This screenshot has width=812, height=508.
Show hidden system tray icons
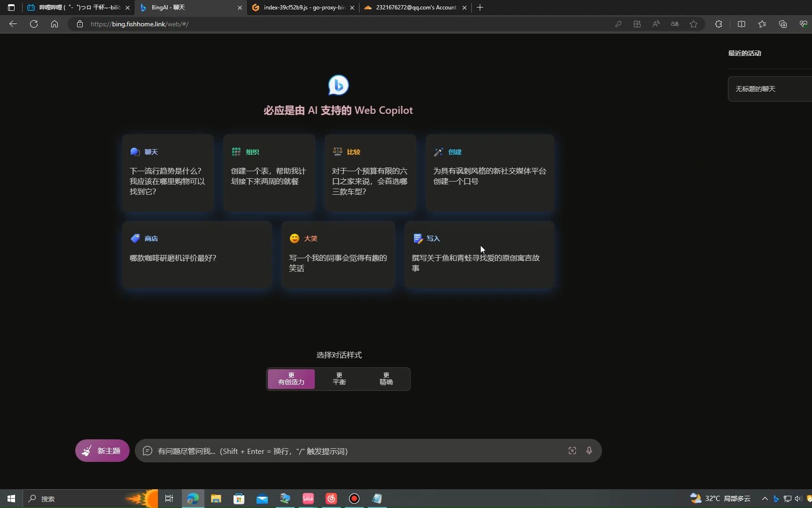pyautogui.click(x=765, y=499)
